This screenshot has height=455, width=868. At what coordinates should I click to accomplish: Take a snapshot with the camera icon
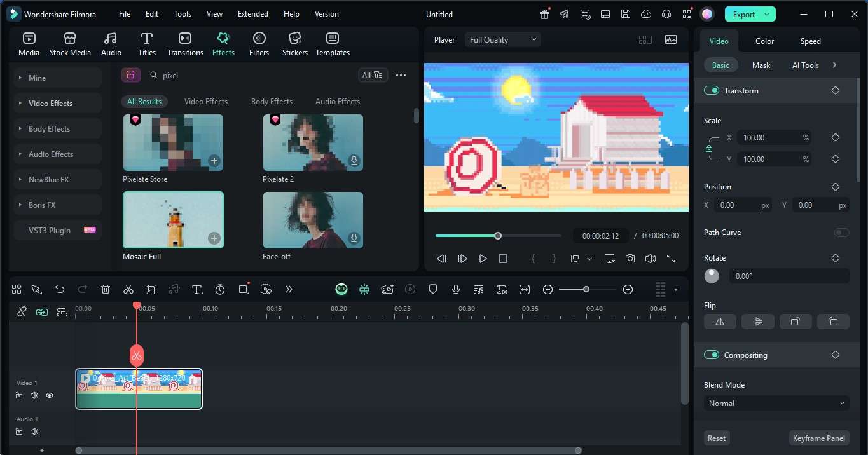point(630,259)
